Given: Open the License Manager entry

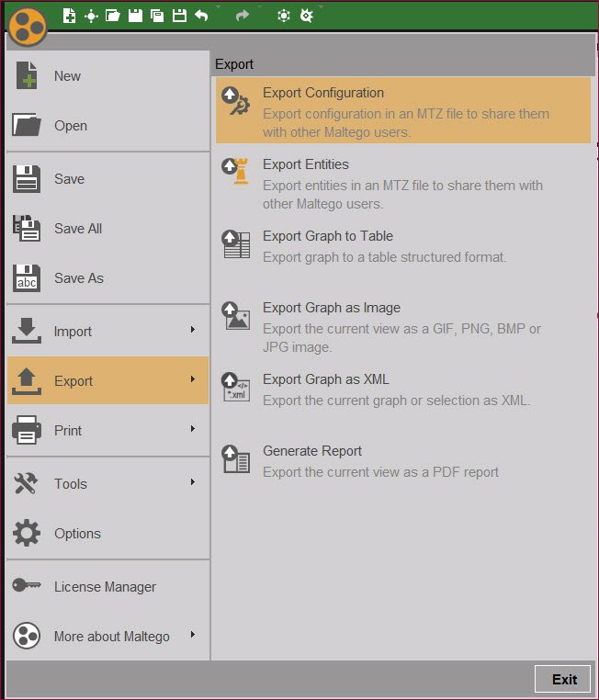Looking at the screenshot, I should 108,586.
